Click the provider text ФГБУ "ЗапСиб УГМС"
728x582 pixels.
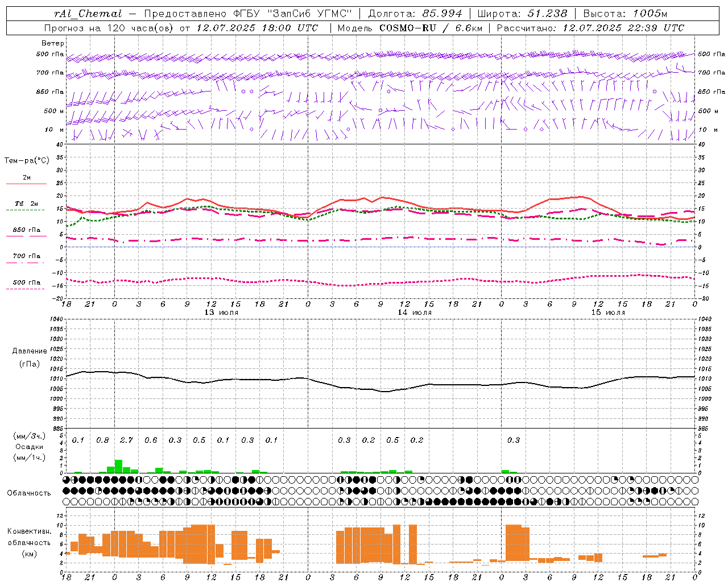pyautogui.click(x=293, y=14)
